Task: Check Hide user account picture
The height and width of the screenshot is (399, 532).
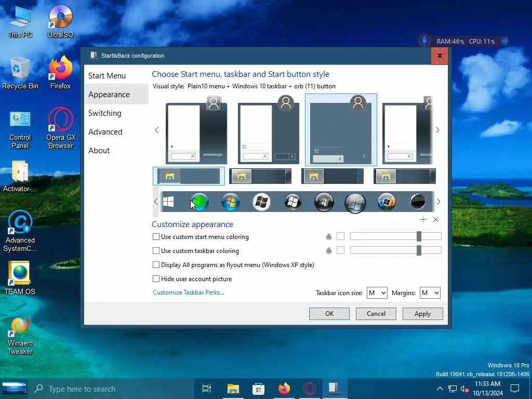Action: click(x=156, y=279)
